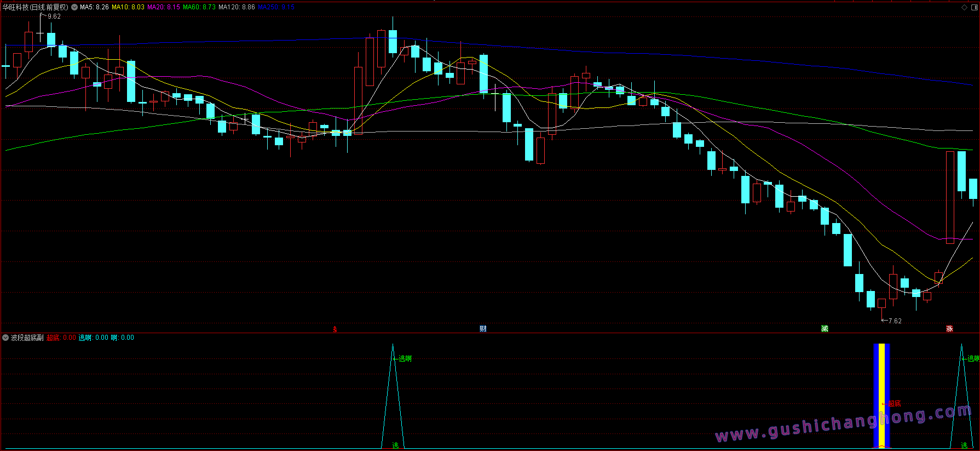Toggle the side panel icon at top right
The image size is (980, 451).
[x=973, y=7]
